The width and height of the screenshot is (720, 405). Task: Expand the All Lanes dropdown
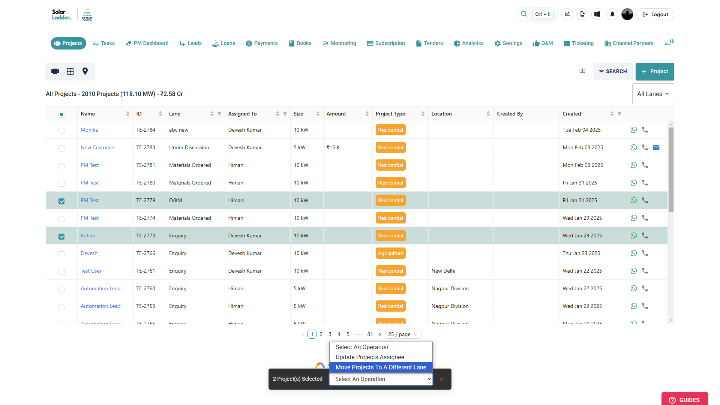pyautogui.click(x=652, y=94)
